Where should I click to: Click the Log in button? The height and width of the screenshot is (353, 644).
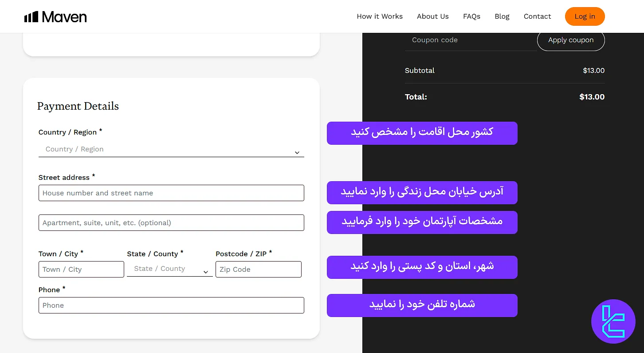585,16
